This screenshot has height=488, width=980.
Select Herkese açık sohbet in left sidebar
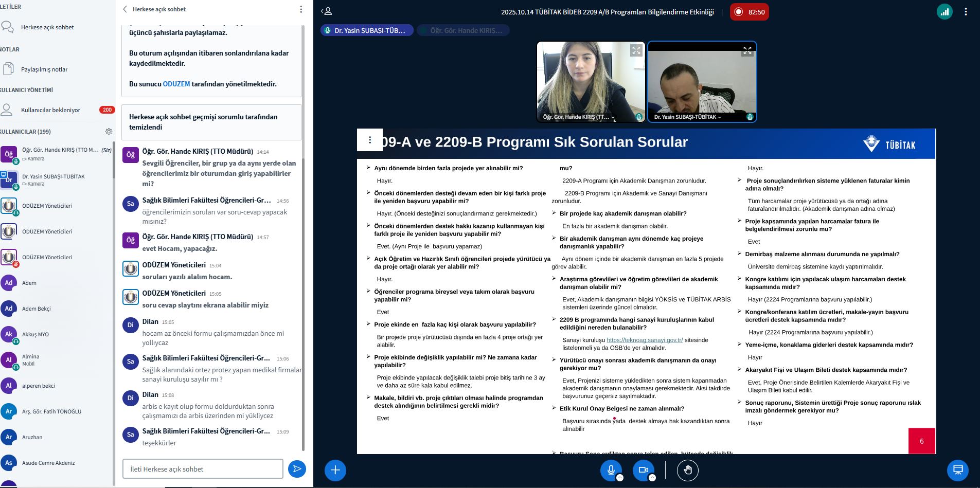pos(47,27)
